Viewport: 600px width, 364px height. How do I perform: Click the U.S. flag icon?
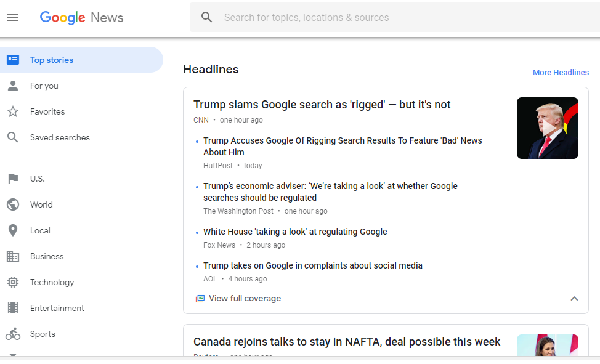[x=13, y=179]
